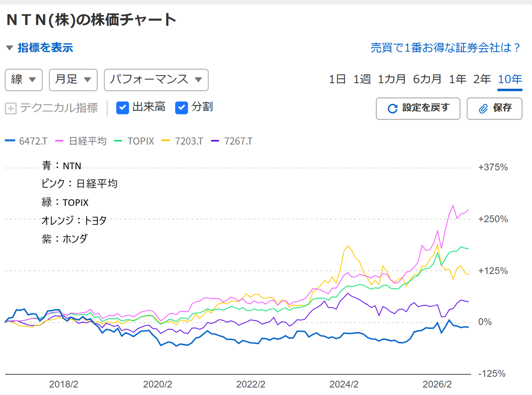Click the reload icon in 設定を戻す
Viewport: 532px width, 395px height.
click(x=392, y=109)
